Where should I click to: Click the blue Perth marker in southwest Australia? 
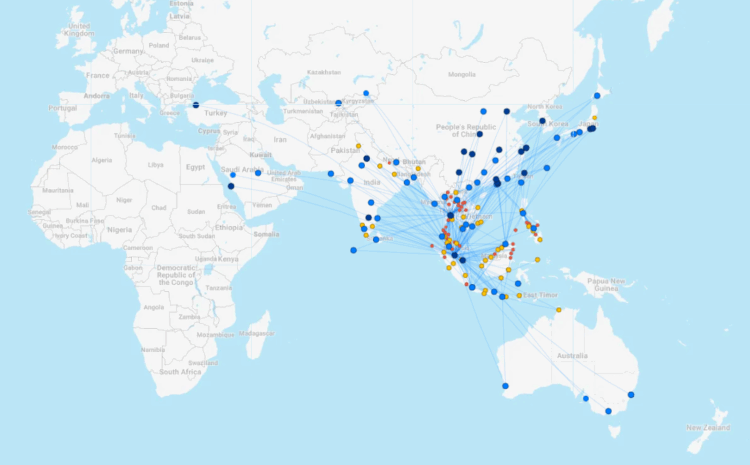505,386
